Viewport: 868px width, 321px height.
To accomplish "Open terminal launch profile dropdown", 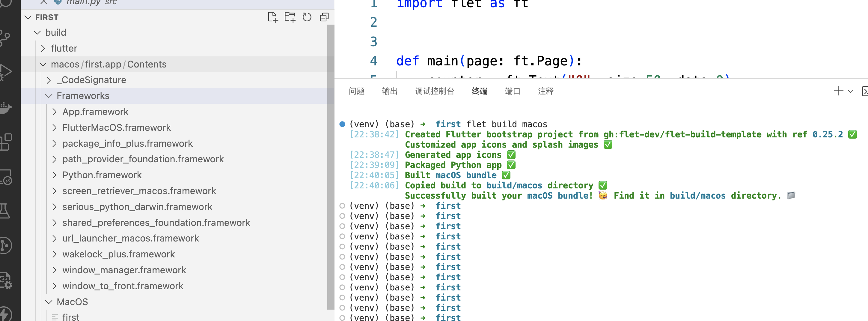I will tap(851, 91).
